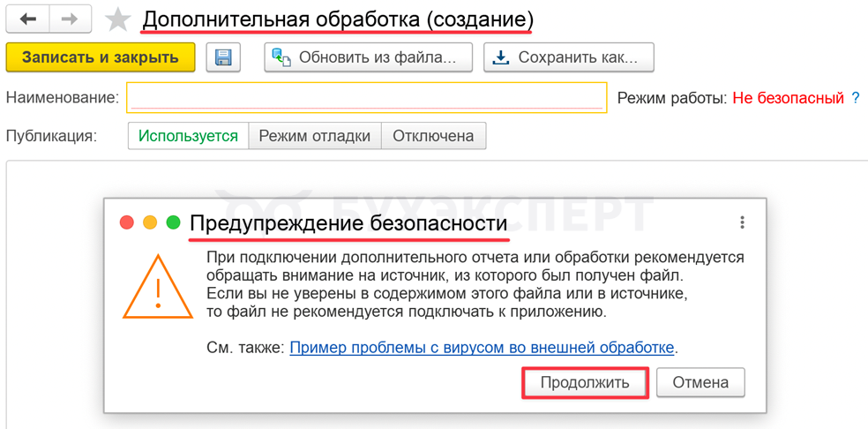The image size is (868, 429).
Task: Add form to favorites with star icon
Action: (117, 19)
